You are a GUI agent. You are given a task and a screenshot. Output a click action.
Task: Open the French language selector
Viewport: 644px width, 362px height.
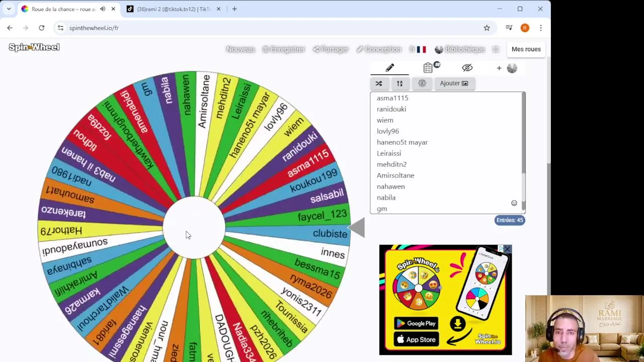pos(418,49)
